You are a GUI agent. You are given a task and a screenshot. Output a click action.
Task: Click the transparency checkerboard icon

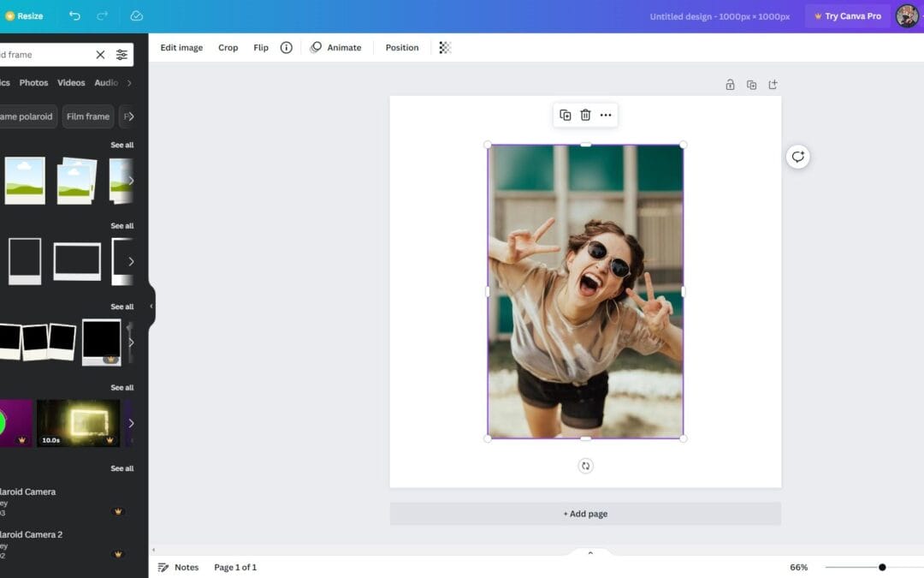[445, 48]
